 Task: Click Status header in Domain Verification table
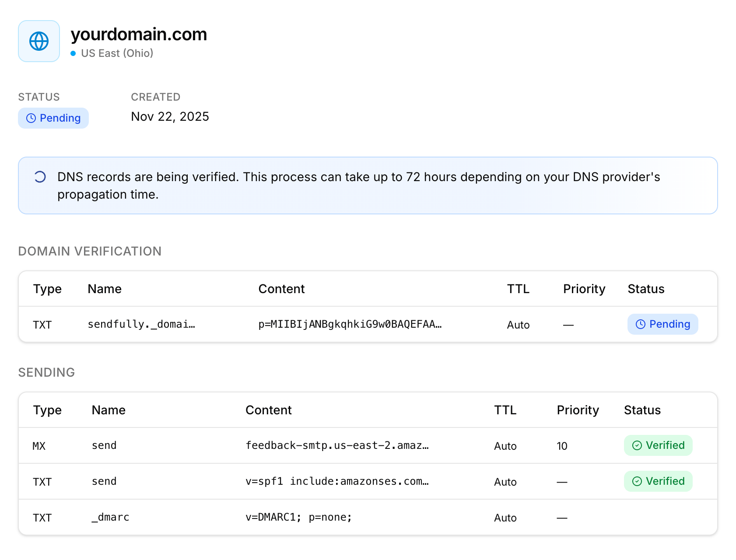[x=646, y=289]
